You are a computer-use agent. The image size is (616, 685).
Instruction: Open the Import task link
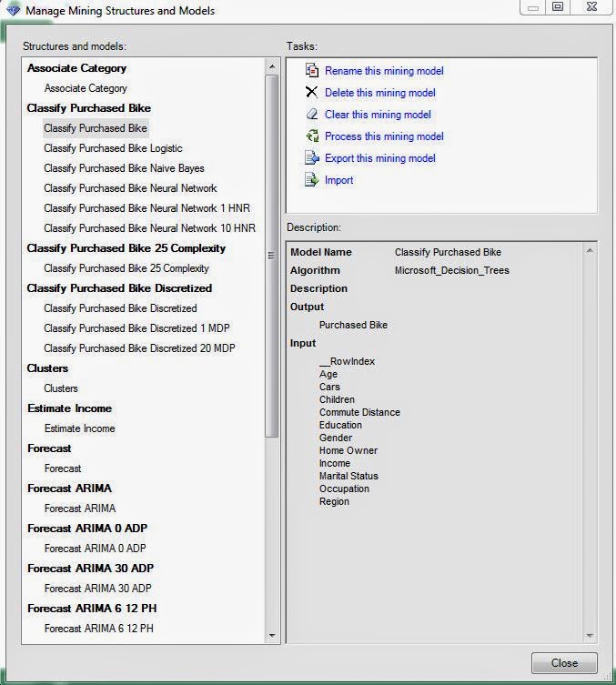click(338, 180)
